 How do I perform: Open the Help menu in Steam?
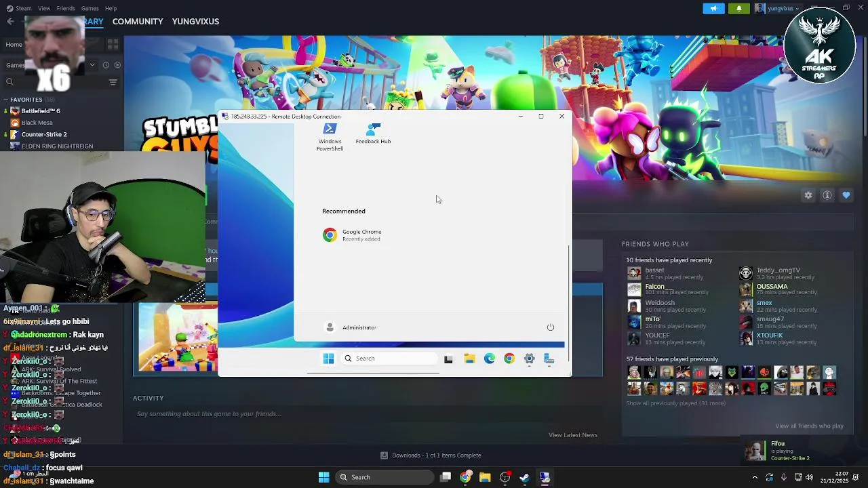[111, 8]
